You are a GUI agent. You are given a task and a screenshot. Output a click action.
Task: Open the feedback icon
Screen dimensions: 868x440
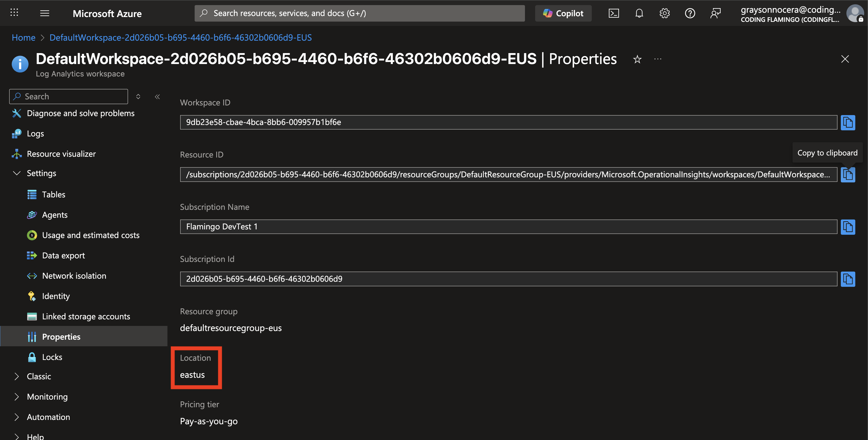[715, 13]
